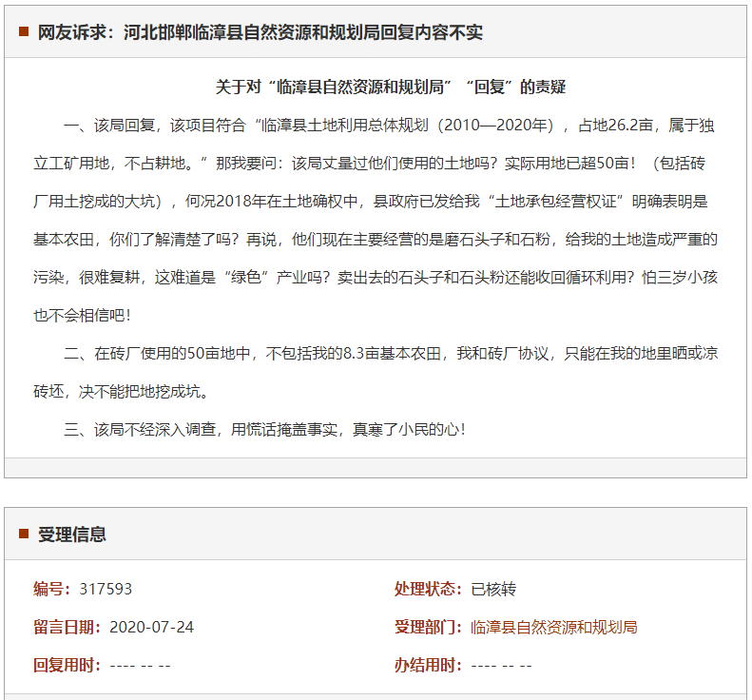Click the 网友诉求 header title text
The width and height of the screenshot is (752, 700).
260,32
